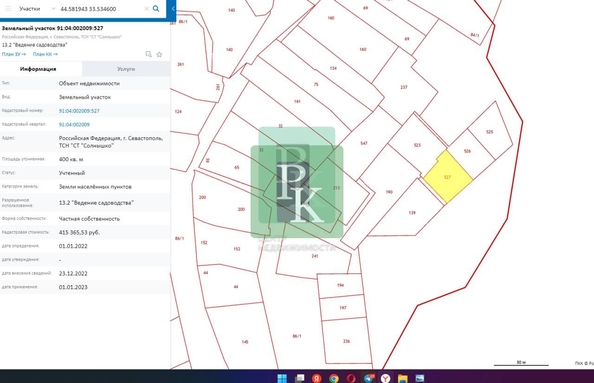The image size is (594, 383).
Task: Open the План ЗУ link
Action: (14, 54)
